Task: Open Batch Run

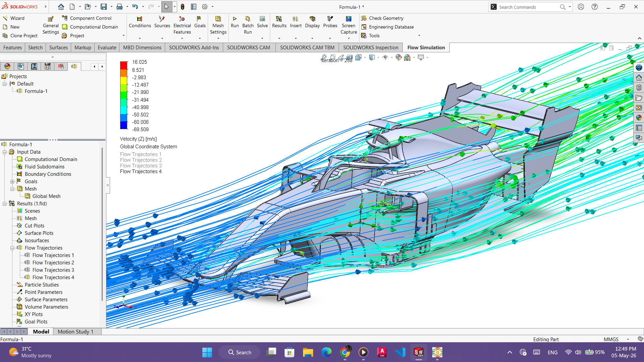Action: point(248,25)
